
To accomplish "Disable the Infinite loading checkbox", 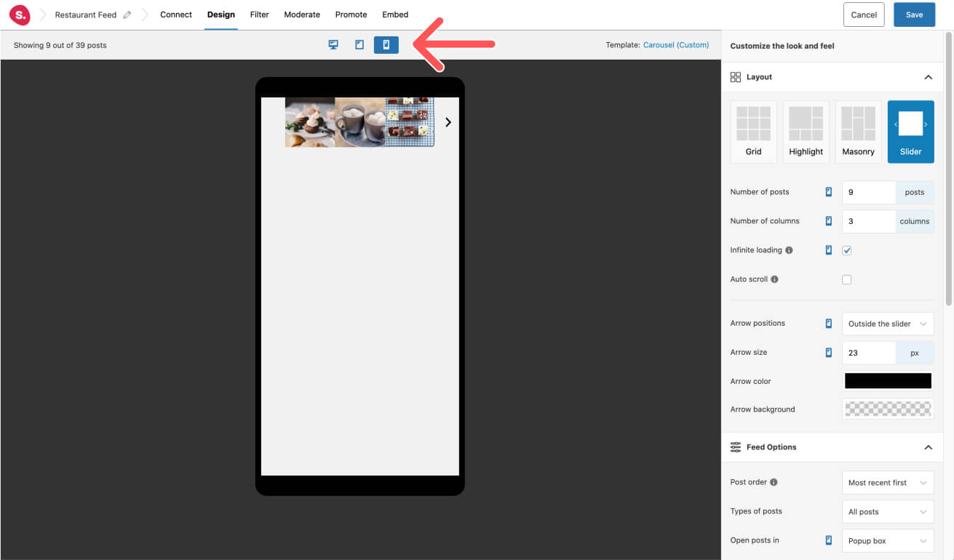I will point(846,250).
